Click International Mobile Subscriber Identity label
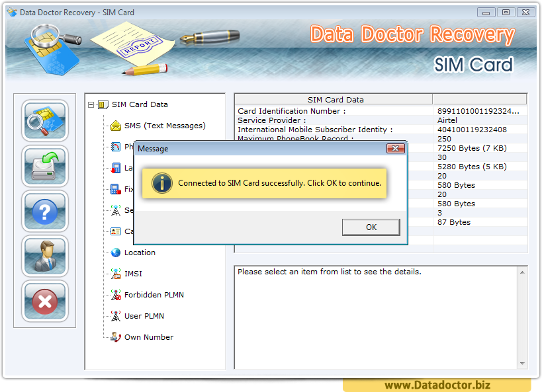This screenshot has height=392, width=542. [x=315, y=130]
